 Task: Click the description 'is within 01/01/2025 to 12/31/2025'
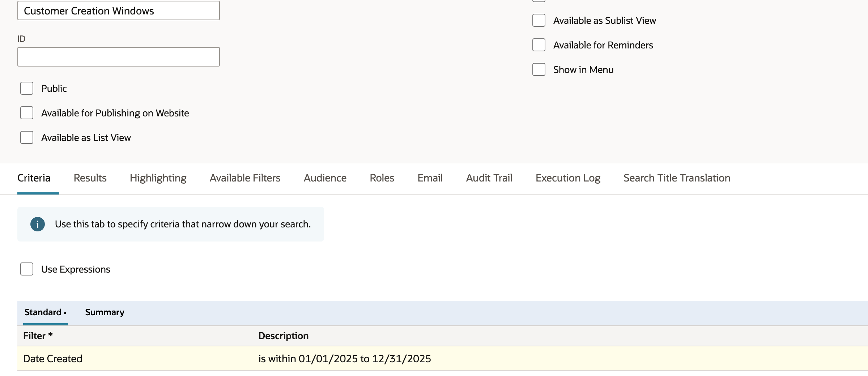345,359
